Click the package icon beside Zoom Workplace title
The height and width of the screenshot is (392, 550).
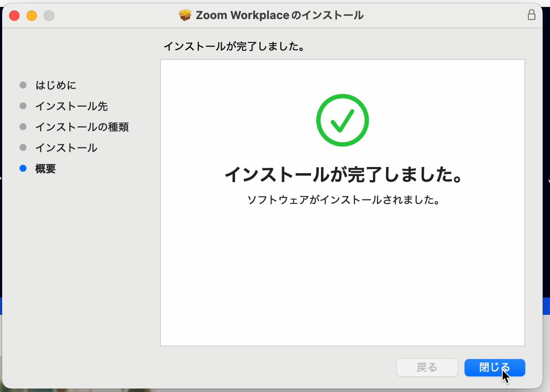185,15
